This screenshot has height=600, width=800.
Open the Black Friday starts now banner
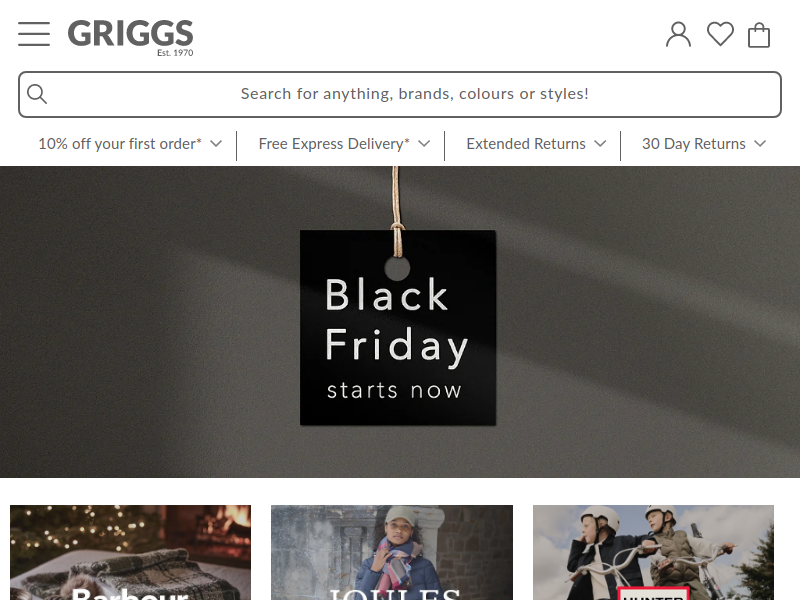click(x=400, y=322)
